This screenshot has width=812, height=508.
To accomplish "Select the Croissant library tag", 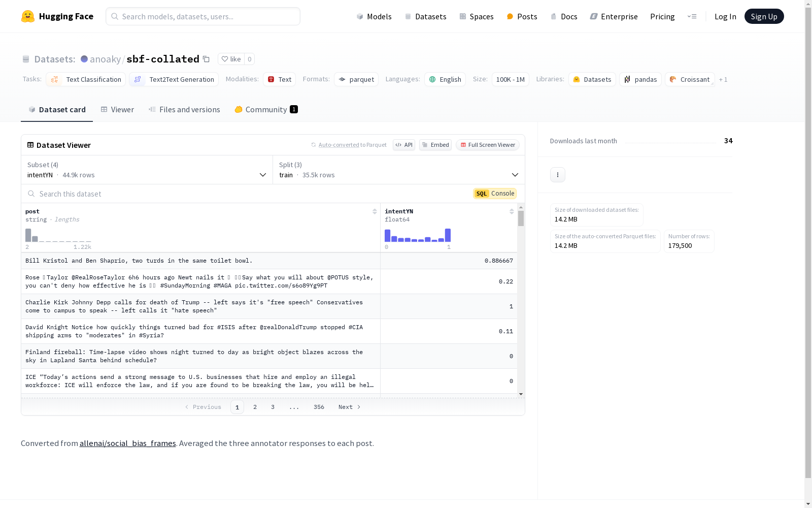I will tap(690, 79).
